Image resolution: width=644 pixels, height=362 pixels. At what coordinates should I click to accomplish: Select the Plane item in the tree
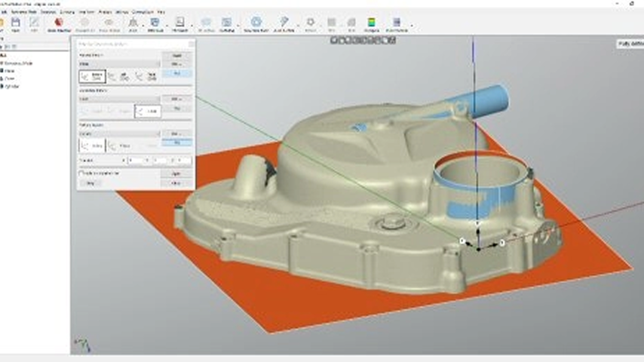pos(9,71)
